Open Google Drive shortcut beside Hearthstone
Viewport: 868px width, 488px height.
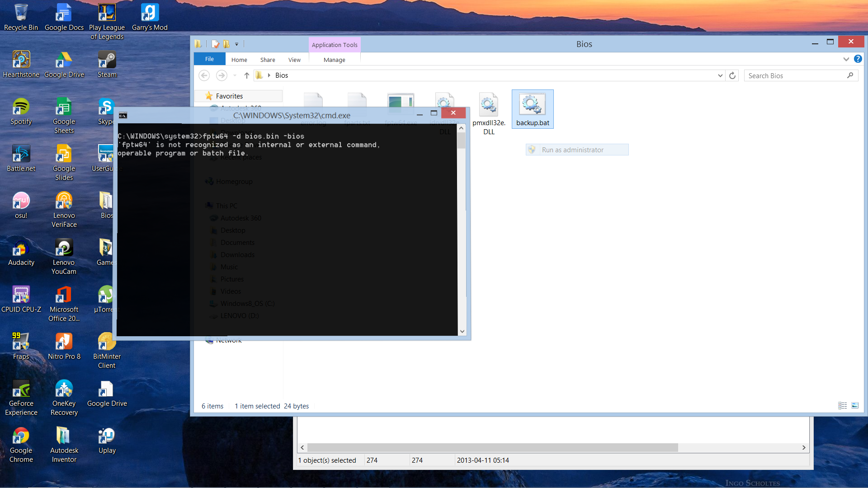tap(64, 64)
